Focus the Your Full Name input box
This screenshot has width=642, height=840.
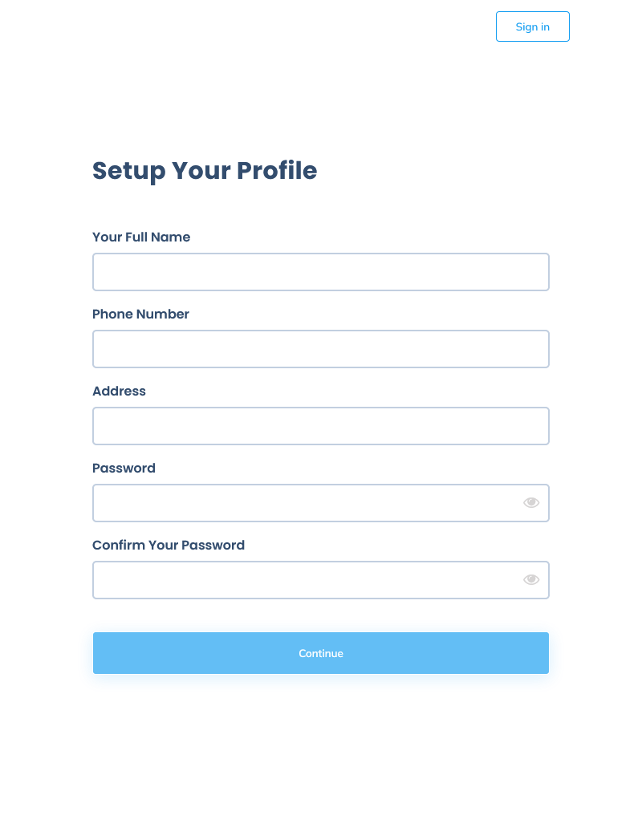click(x=321, y=272)
